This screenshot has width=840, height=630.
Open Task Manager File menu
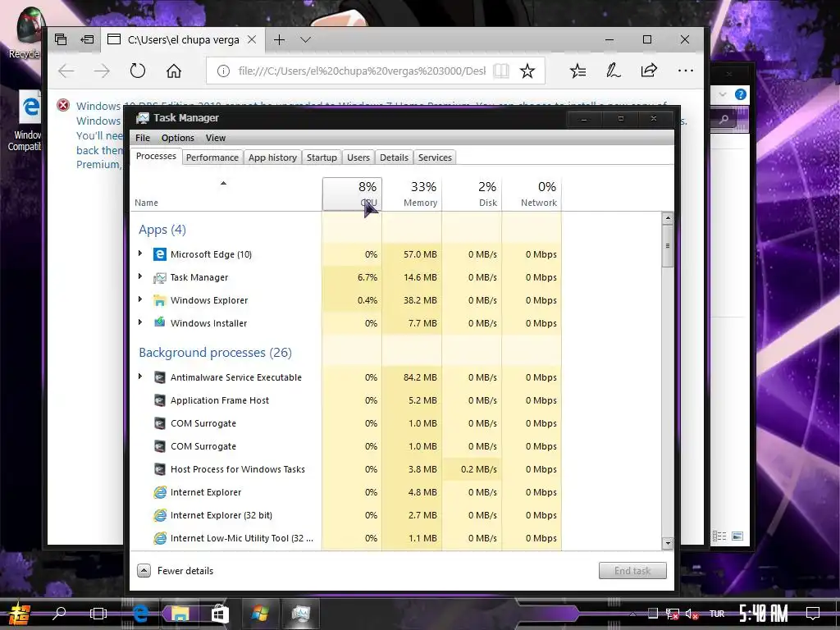tap(143, 138)
